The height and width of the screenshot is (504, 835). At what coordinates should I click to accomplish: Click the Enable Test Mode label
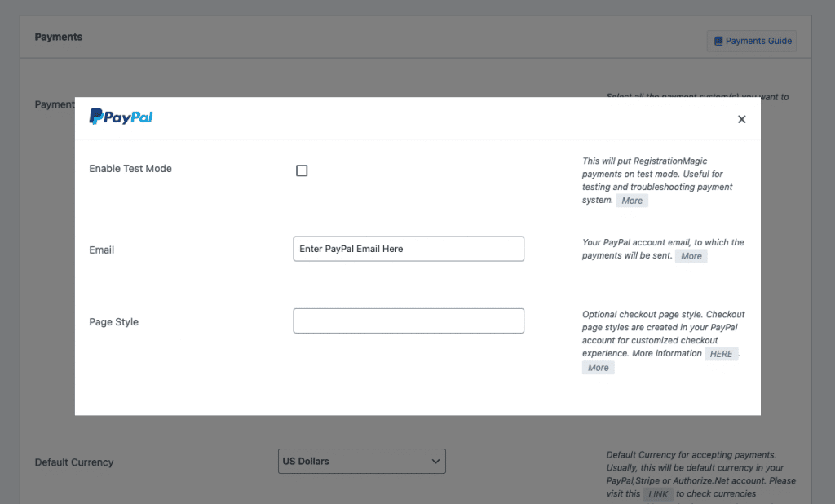(x=130, y=169)
